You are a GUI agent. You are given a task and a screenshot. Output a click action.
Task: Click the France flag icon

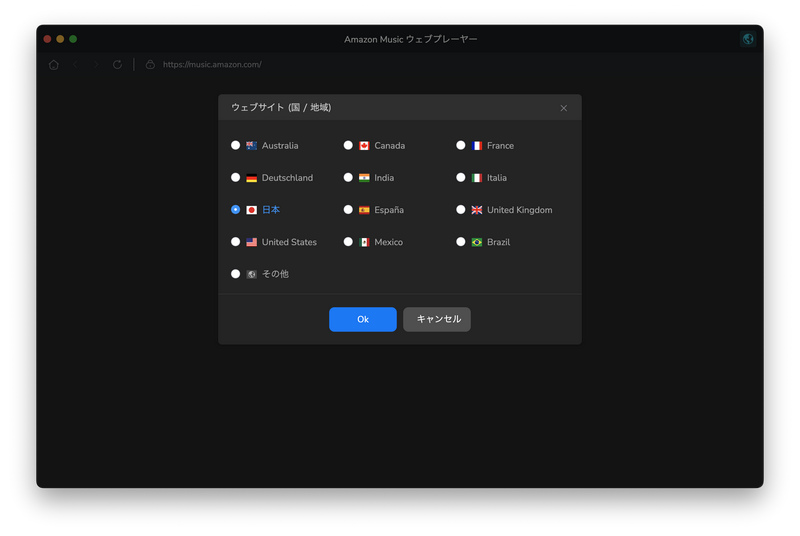pyautogui.click(x=477, y=146)
